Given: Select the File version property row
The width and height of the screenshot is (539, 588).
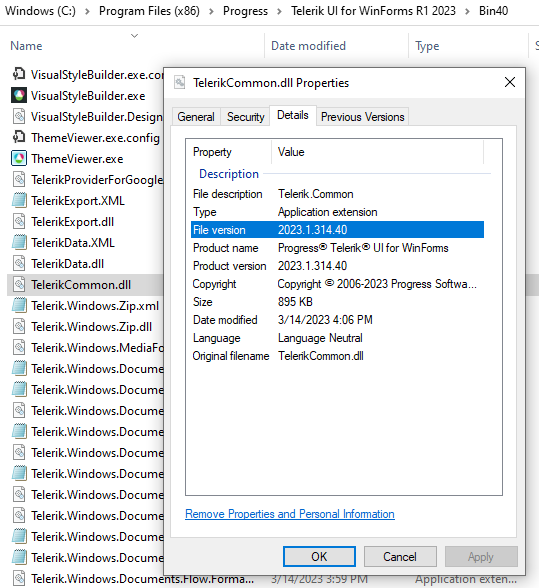Looking at the screenshot, I should click(x=337, y=230).
